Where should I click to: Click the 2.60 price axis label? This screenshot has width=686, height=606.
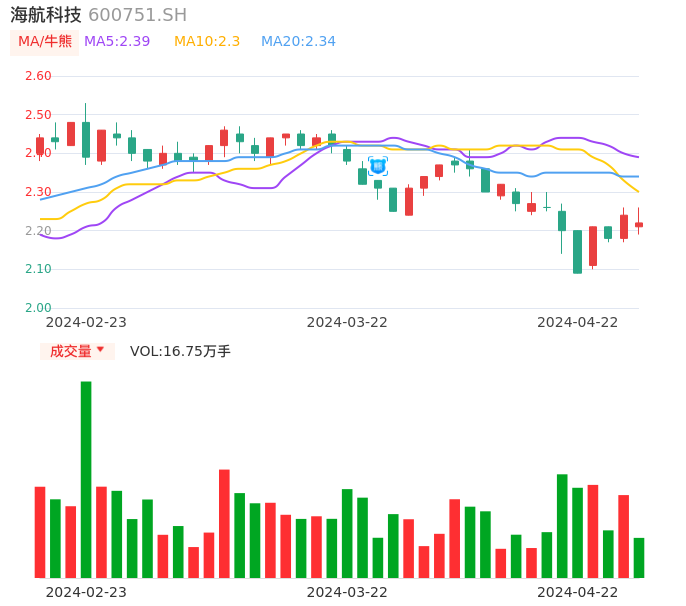[38, 76]
